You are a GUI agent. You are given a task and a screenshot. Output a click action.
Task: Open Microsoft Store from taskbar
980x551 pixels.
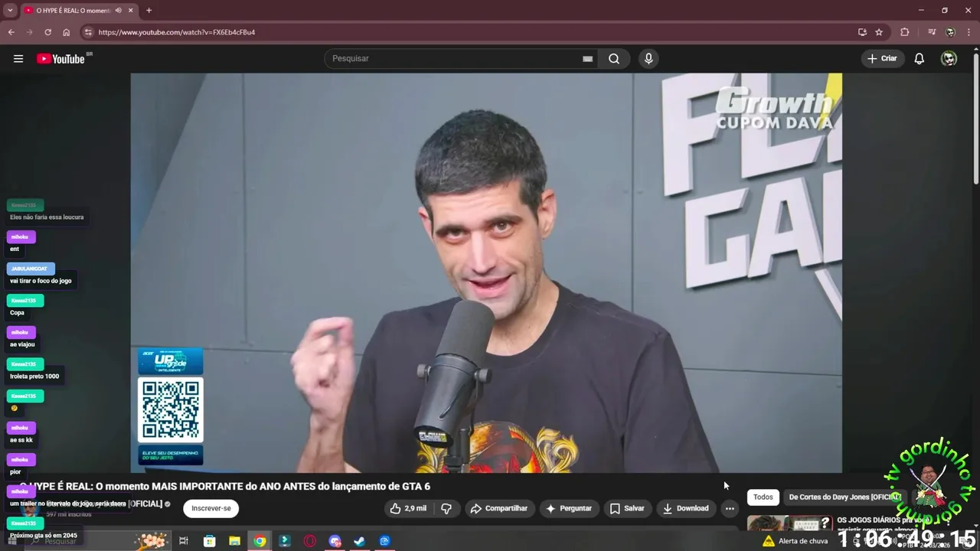209,541
